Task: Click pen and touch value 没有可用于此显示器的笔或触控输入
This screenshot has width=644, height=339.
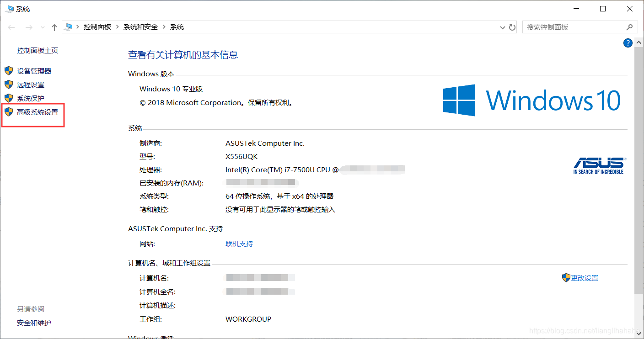Action: (x=280, y=210)
